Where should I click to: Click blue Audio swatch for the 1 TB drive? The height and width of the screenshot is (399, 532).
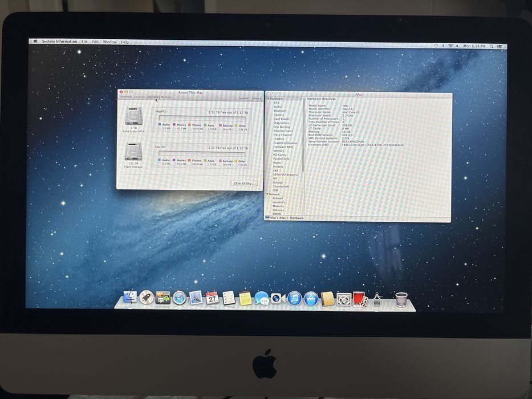point(160,124)
